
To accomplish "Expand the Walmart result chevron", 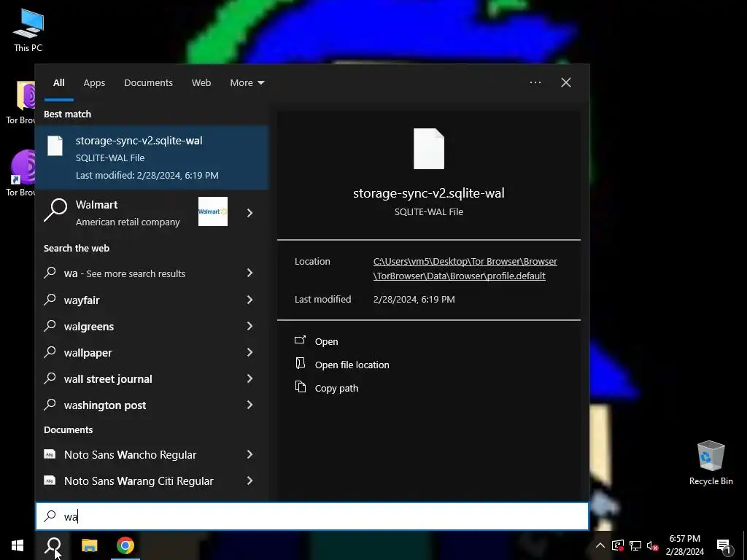I will click(249, 213).
